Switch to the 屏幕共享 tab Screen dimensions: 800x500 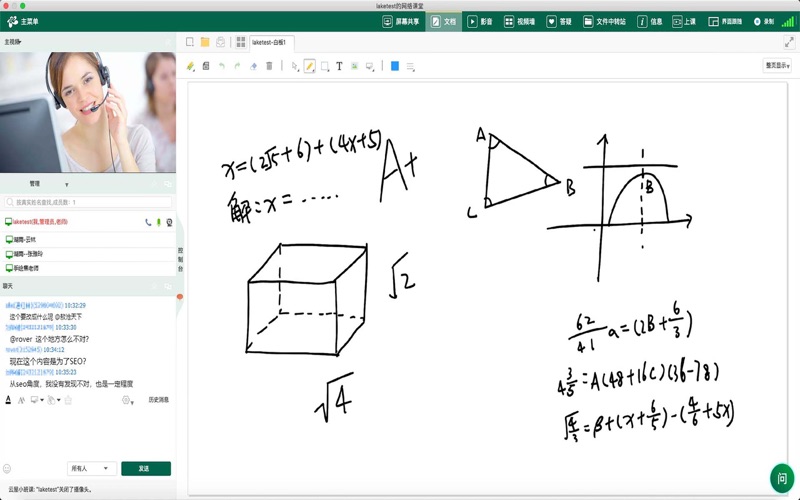pyautogui.click(x=401, y=21)
